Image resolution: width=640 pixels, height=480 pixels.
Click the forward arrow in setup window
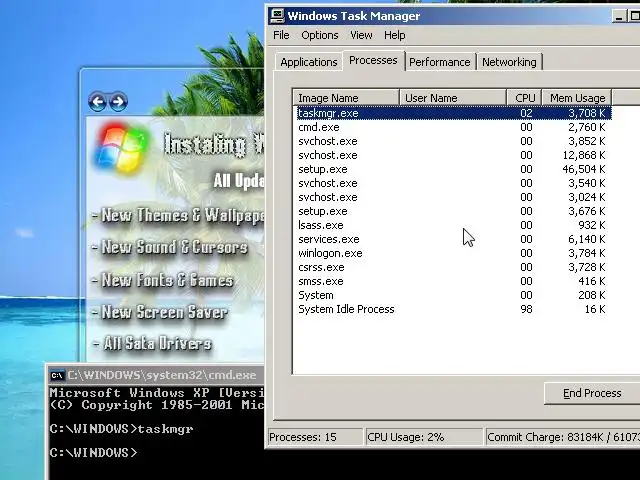pos(118,101)
